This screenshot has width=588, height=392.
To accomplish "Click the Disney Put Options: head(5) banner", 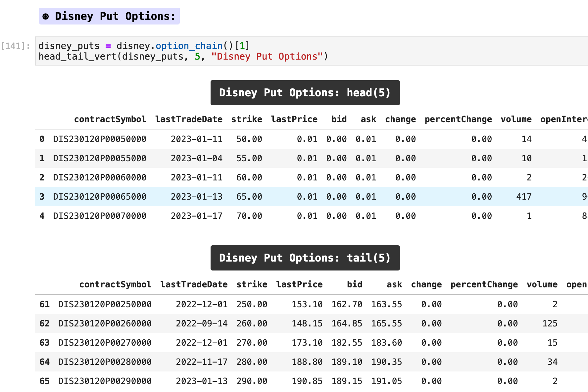I will [305, 93].
